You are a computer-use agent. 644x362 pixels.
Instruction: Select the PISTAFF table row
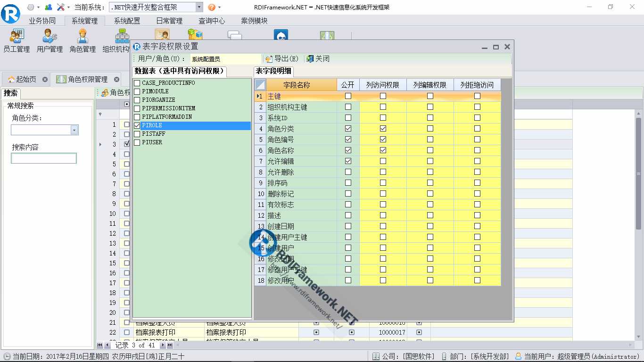[192, 134]
